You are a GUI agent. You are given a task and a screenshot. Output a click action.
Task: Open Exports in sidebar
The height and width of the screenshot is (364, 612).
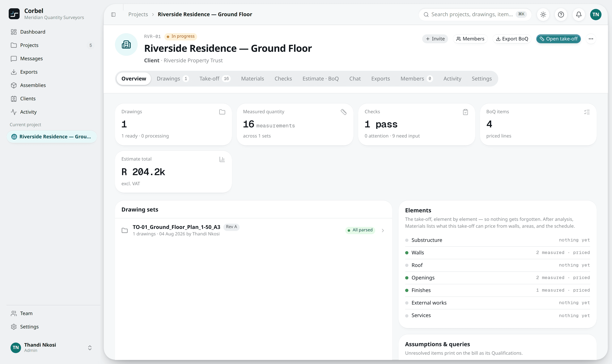tap(52, 72)
